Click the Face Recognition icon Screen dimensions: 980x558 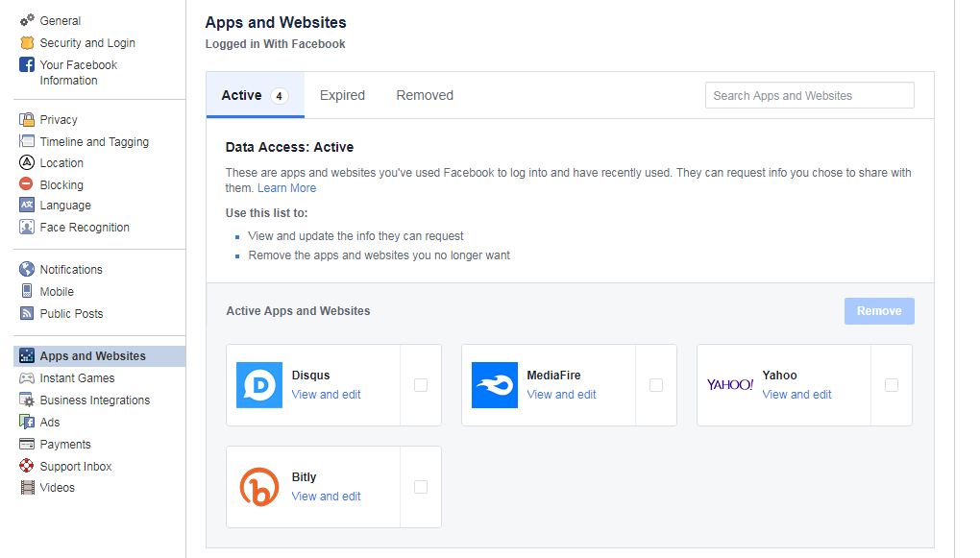27,227
